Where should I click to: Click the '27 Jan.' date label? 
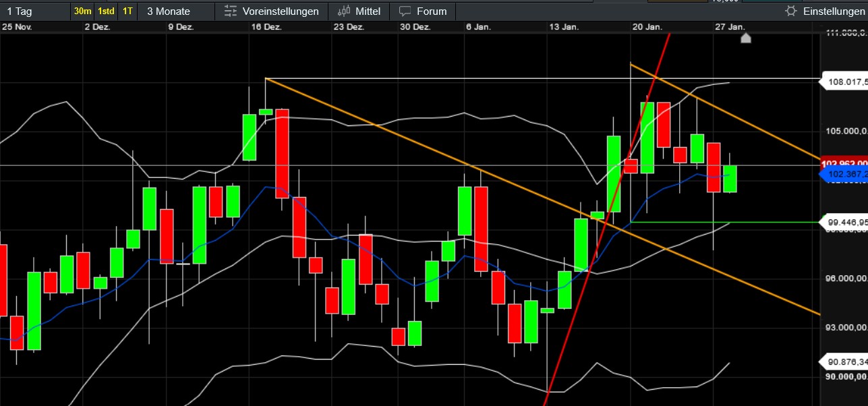[730, 27]
